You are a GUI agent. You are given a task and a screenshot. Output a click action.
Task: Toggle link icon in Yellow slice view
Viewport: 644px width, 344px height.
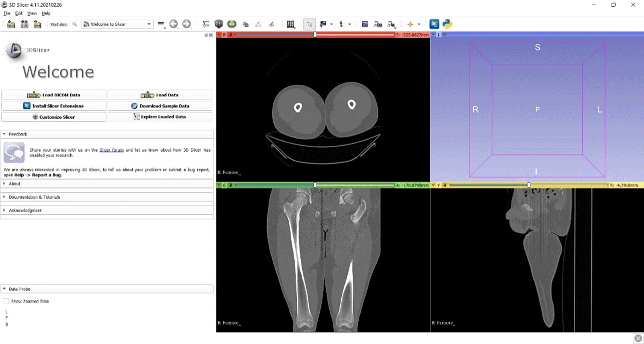445,185
